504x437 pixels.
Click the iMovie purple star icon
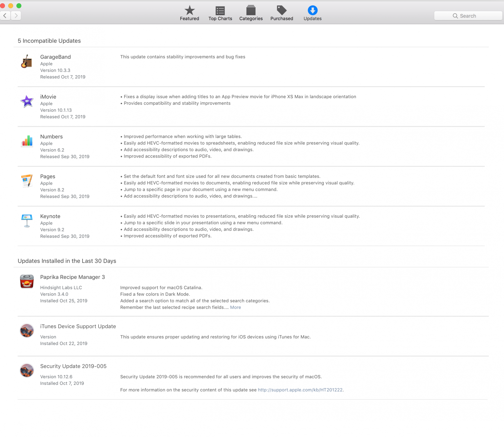click(x=27, y=101)
